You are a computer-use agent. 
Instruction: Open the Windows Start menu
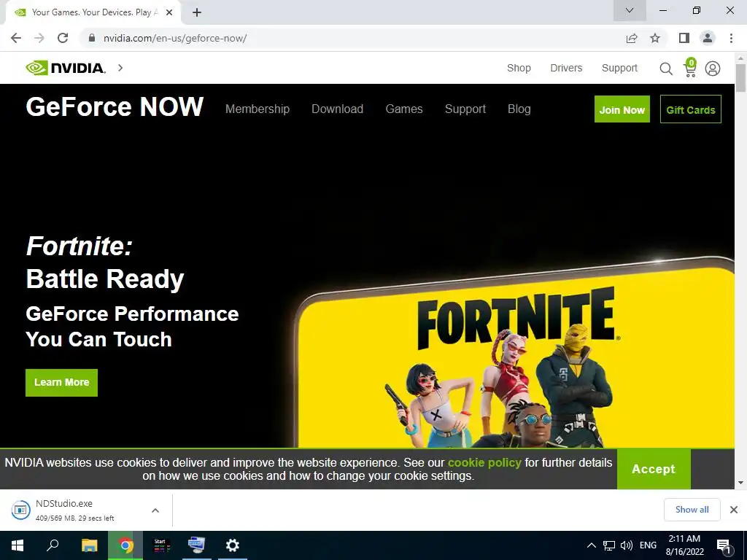(18, 545)
